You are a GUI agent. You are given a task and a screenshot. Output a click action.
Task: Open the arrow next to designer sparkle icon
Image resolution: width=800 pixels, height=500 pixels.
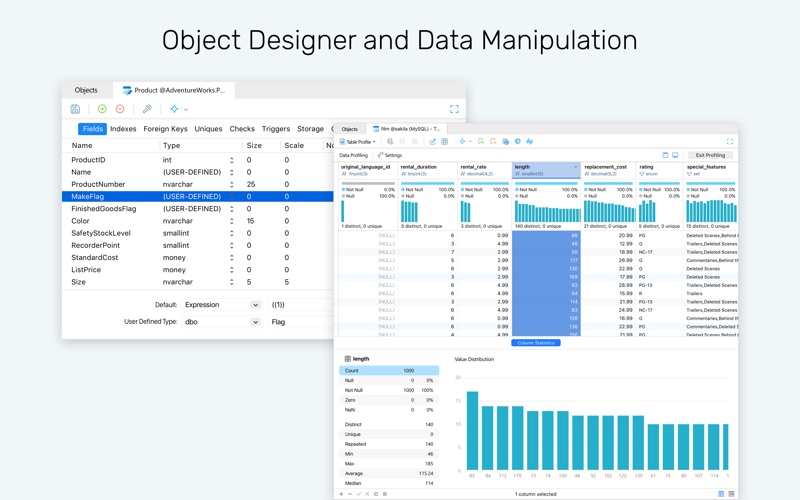(186, 109)
